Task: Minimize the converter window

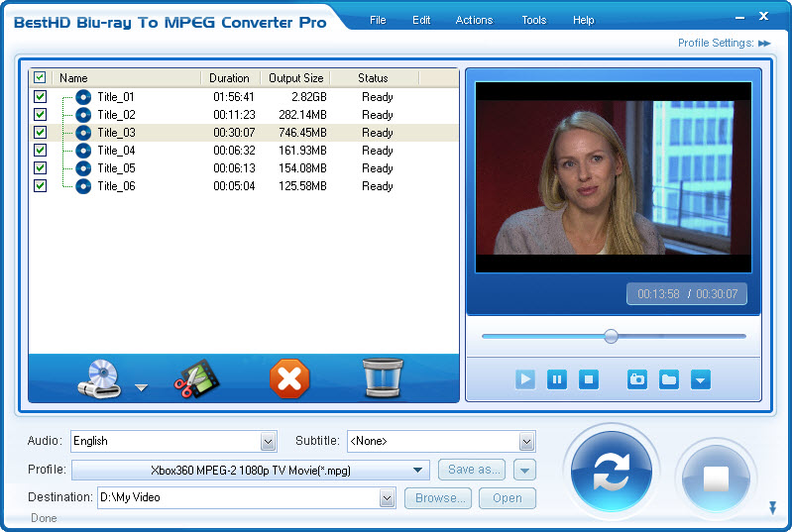Action: [740, 18]
